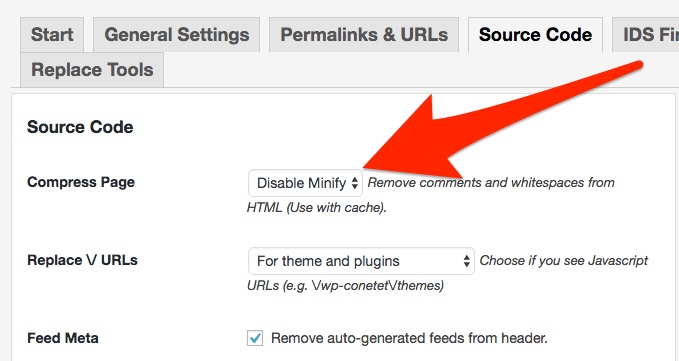Switch to the Start tab
This screenshot has height=361, width=679.
click(52, 35)
